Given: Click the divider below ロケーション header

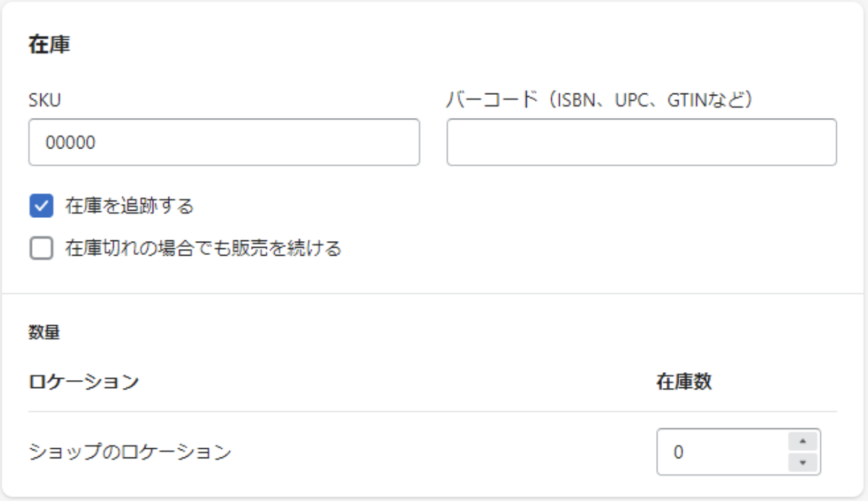Looking at the screenshot, I should [x=433, y=411].
